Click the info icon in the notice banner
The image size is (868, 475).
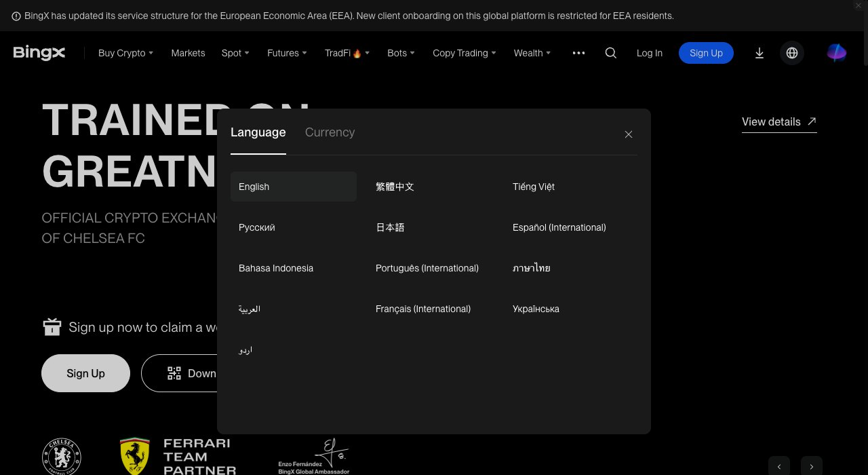[16, 16]
